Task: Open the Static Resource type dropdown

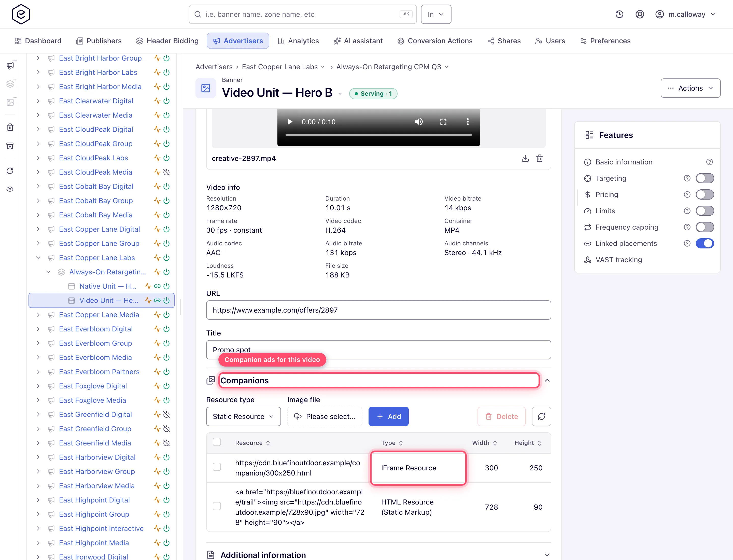Action: (x=243, y=416)
